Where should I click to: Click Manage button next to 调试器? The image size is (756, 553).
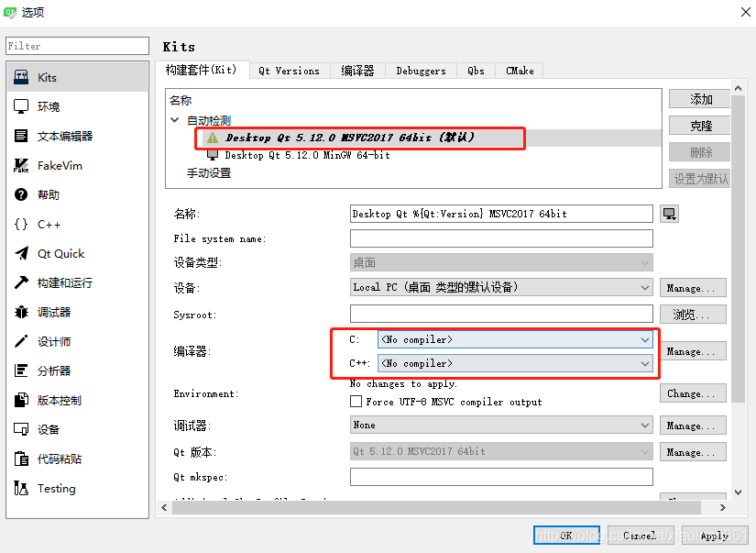coord(693,426)
